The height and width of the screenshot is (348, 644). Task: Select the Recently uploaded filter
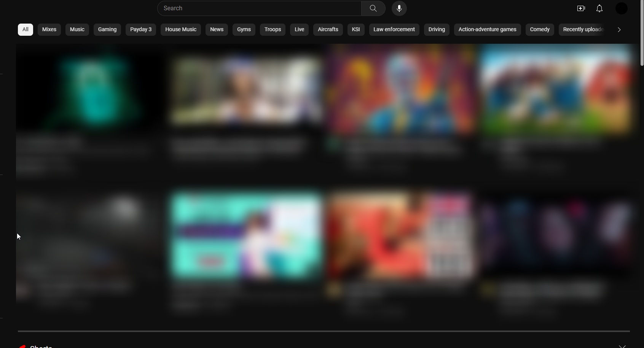tap(582, 29)
